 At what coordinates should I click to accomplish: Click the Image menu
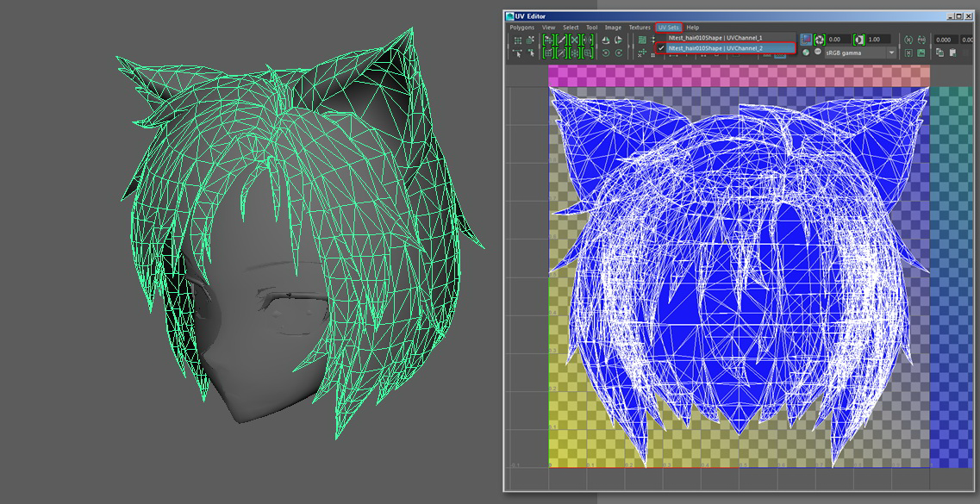613,28
